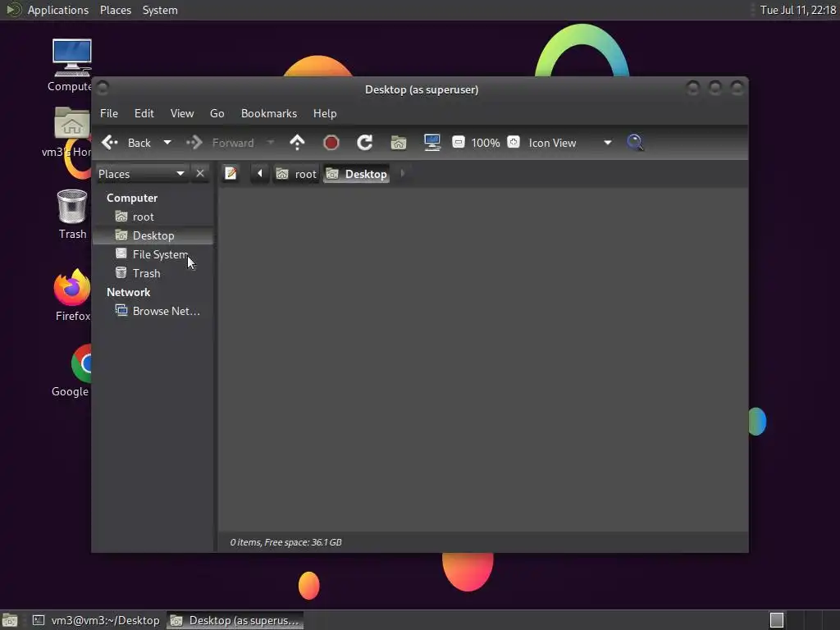840x630 pixels.
Task: Click the status bar items and free space text
Action: point(286,542)
